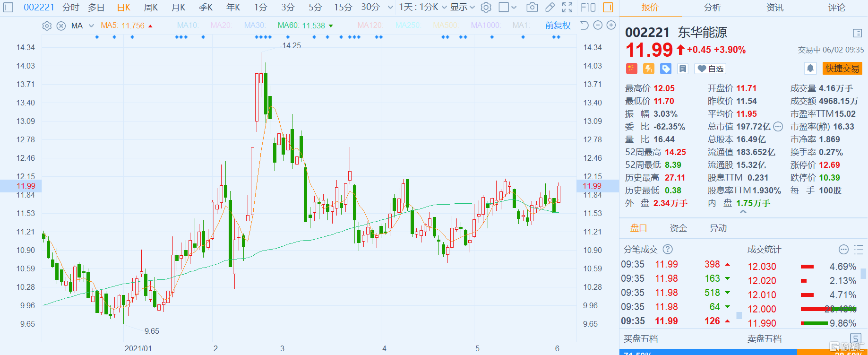Zoom out chart with minus icon

(598, 26)
